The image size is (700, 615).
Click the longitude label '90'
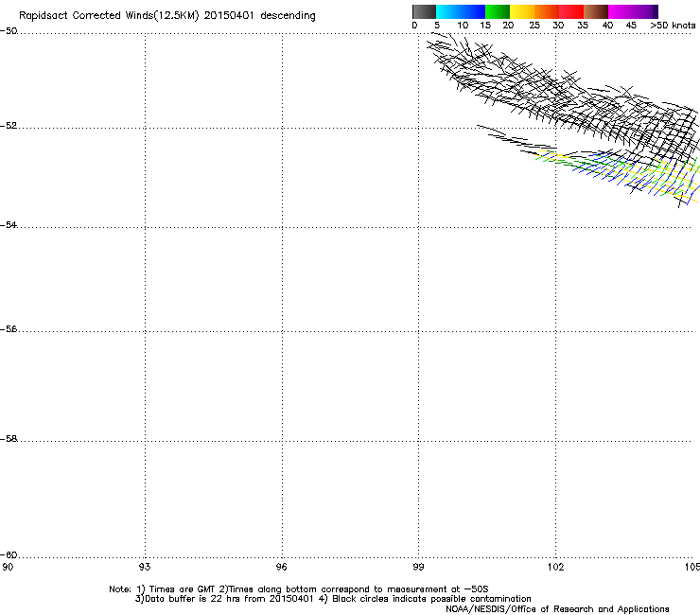(x=8, y=567)
